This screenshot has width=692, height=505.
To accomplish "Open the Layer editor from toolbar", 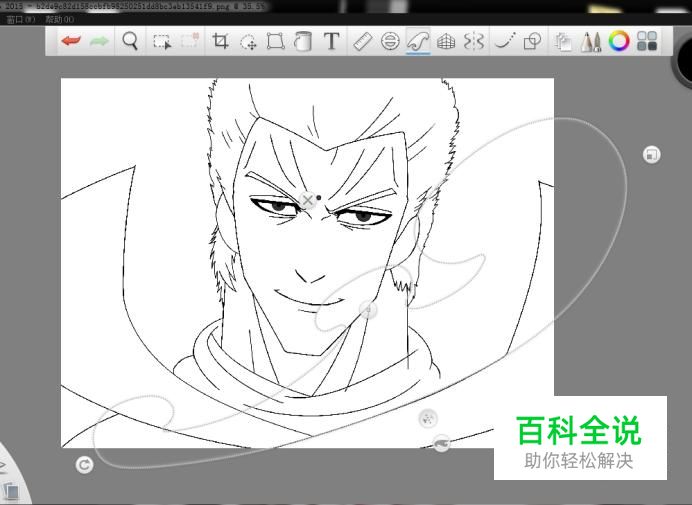I will (564, 42).
